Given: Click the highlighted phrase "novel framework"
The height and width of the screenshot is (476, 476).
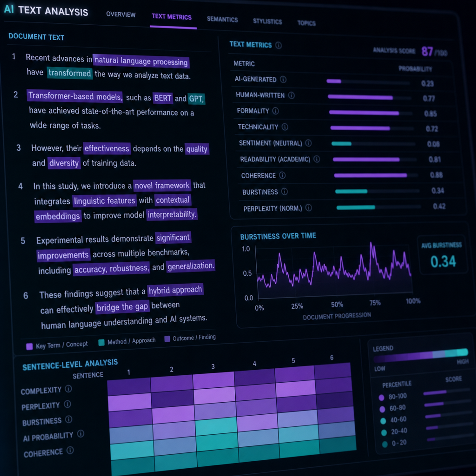Looking at the screenshot, I should [x=162, y=185].
